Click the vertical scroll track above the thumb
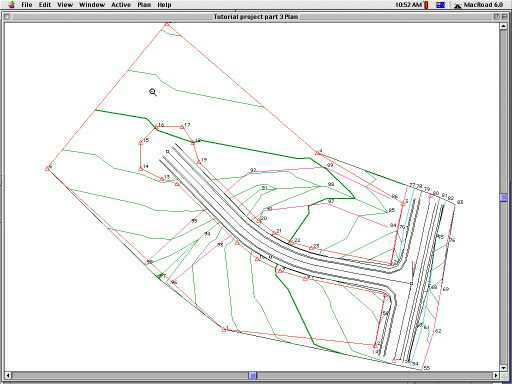Viewport: 512px width, 384px height. [504, 112]
